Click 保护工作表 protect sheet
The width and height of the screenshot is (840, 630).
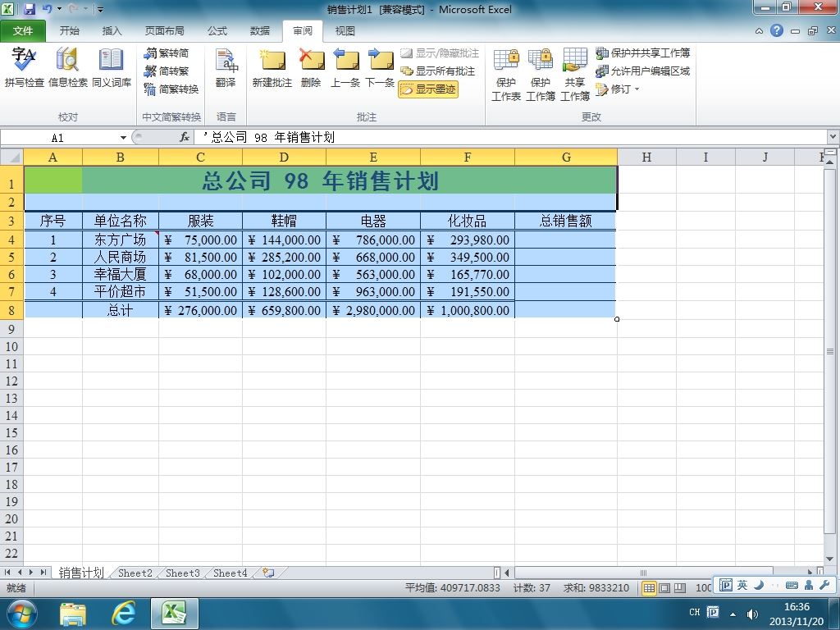tap(506, 75)
